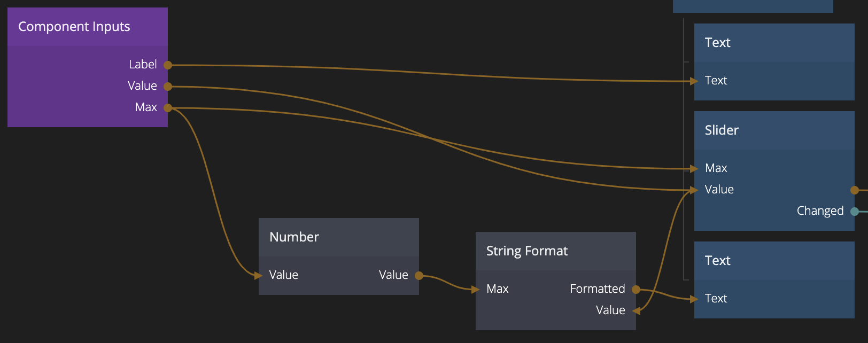Click the Number node Value input arrow
This screenshot has height=343, width=868.
259,276
